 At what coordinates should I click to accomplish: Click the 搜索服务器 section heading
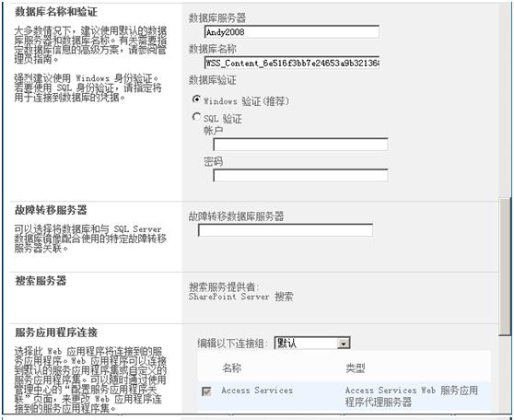pyautogui.click(x=41, y=281)
